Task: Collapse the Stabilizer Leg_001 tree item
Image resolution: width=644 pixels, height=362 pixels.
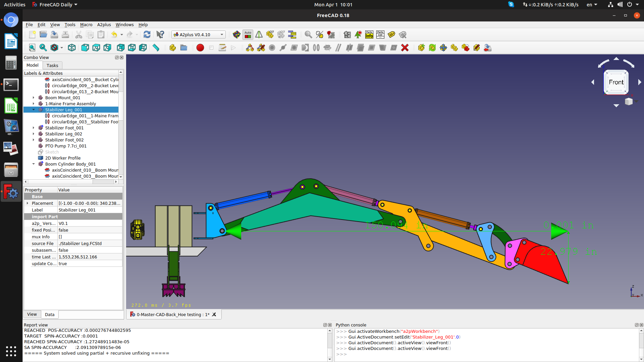Action: (34, 110)
